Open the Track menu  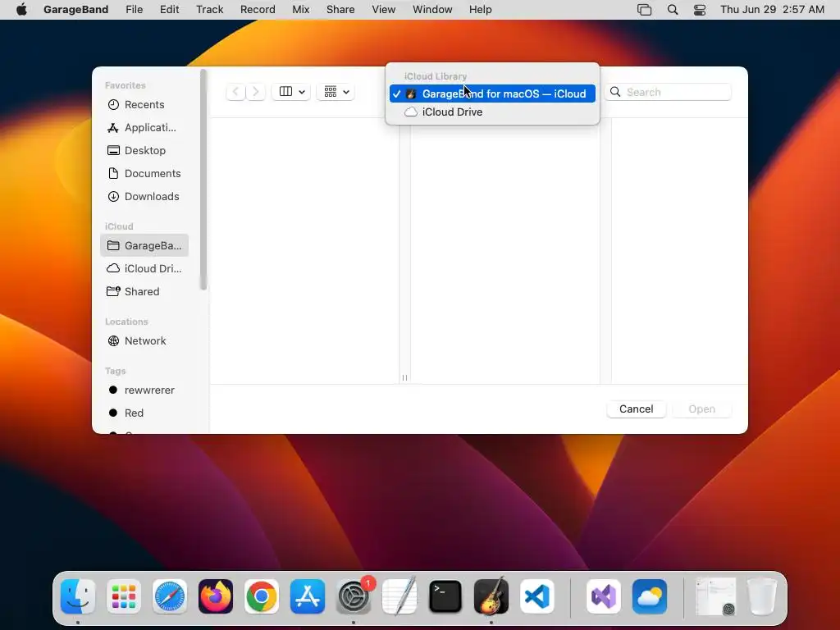pos(209,10)
